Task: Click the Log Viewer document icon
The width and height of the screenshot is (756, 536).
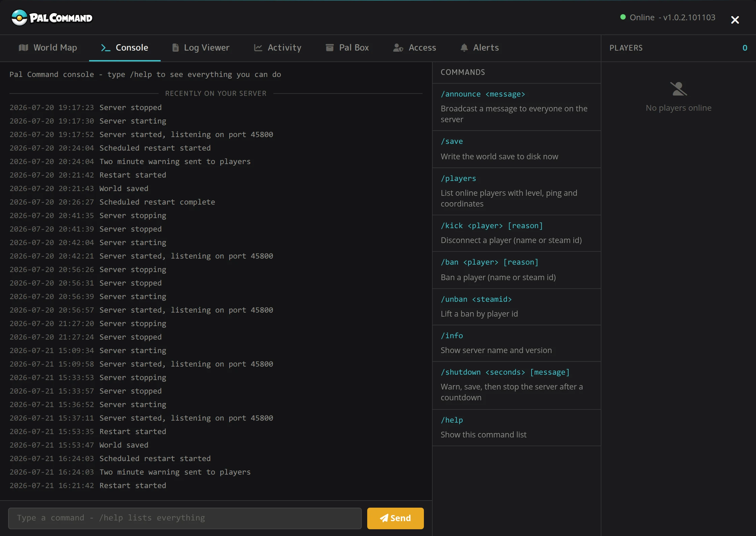Action: click(x=175, y=48)
